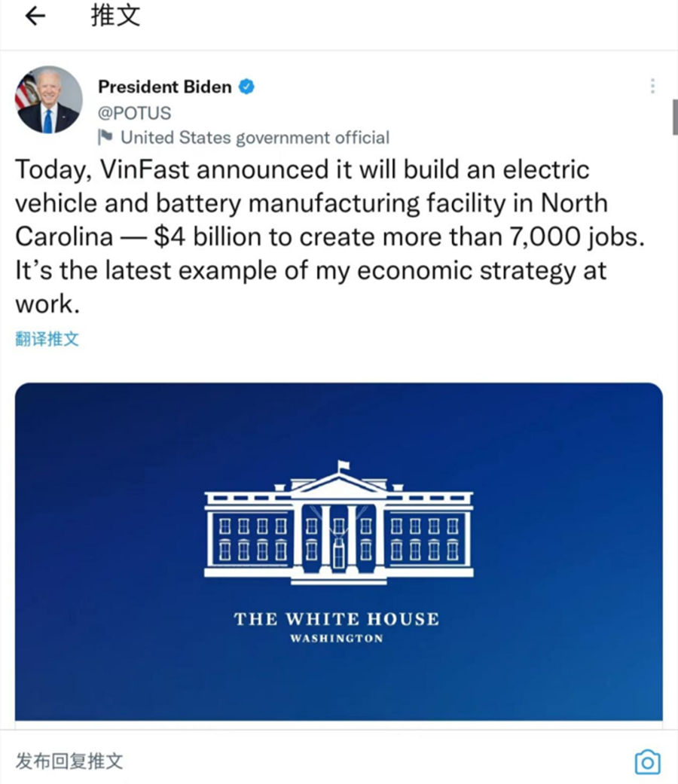Open President Biden's profile picture

pos(48,99)
